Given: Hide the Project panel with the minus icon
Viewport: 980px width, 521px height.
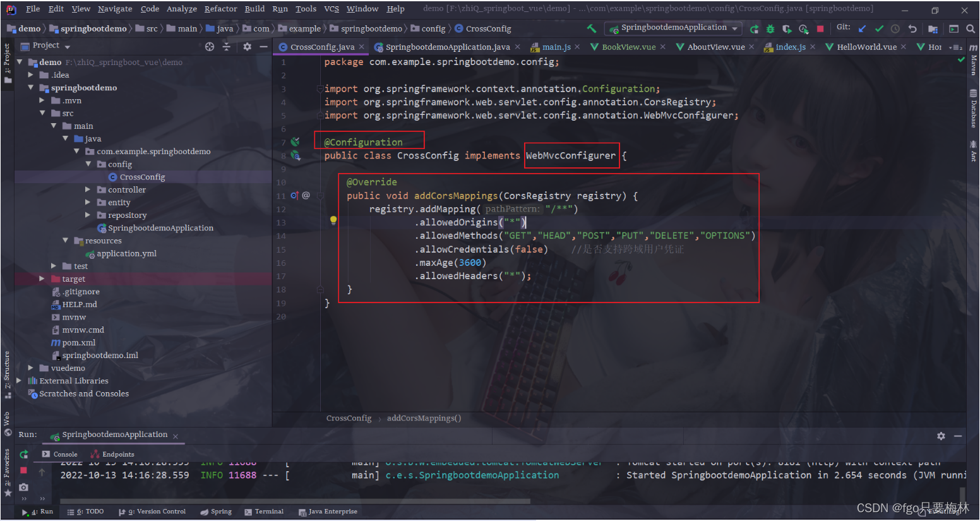Looking at the screenshot, I should click(263, 47).
